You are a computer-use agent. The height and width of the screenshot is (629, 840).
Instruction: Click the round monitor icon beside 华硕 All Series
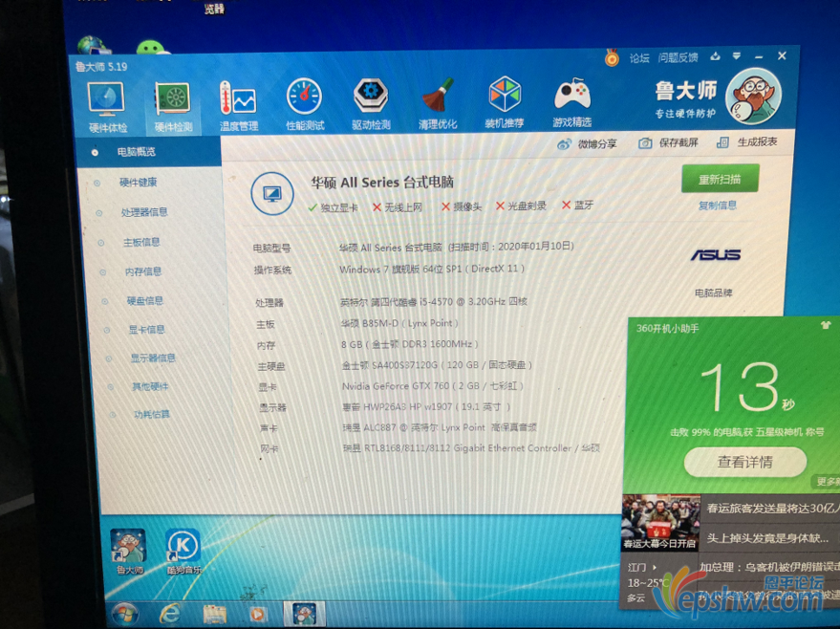tap(272, 194)
